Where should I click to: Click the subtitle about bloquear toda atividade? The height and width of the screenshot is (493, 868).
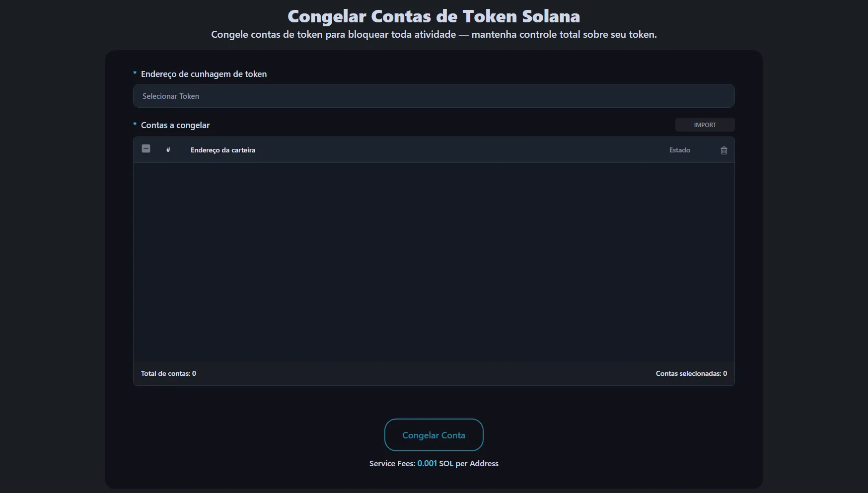click(x=434, y=35)
